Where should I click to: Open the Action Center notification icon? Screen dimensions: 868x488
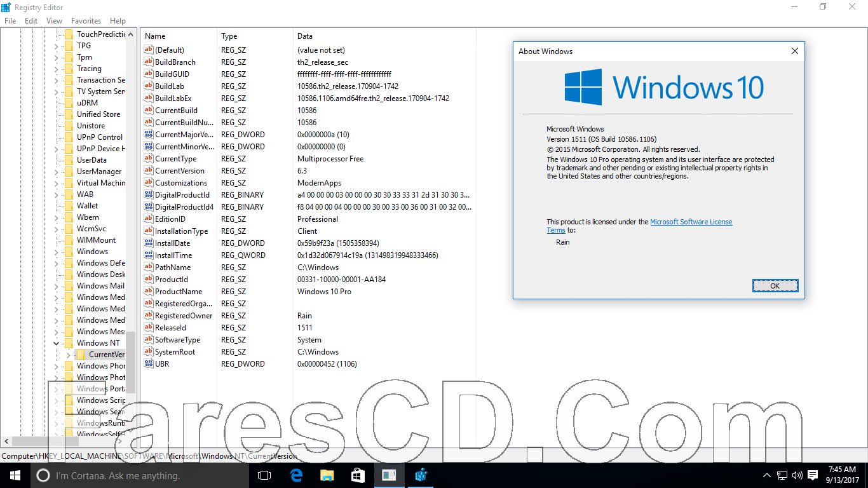pos(813,475)
